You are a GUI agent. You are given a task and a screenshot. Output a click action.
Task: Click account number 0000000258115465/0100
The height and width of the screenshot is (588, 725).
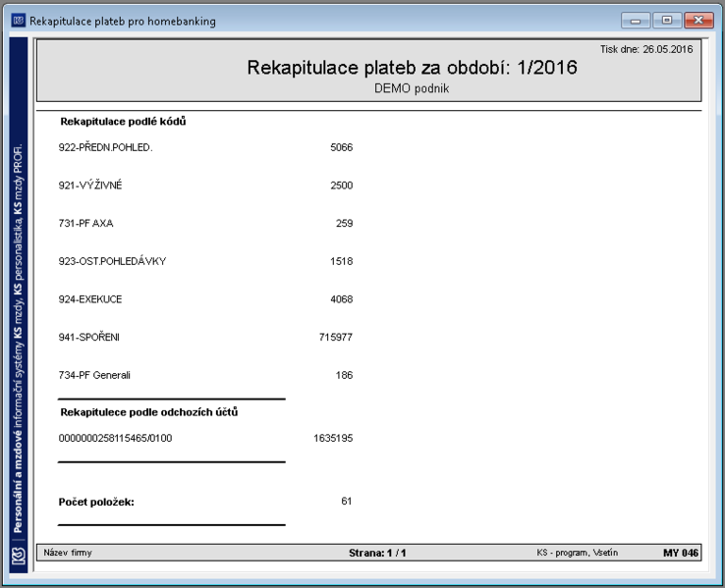pos(115,438)
